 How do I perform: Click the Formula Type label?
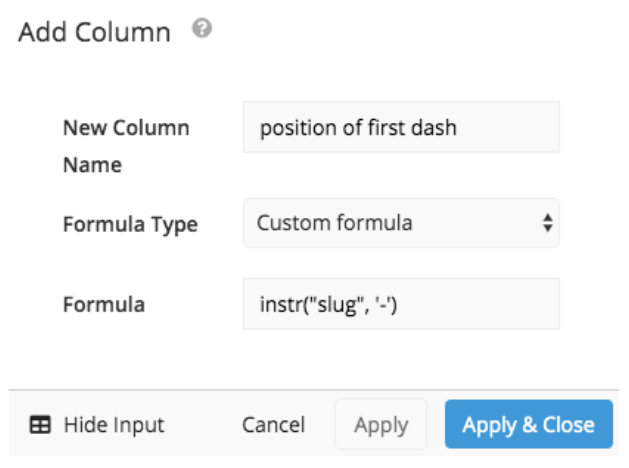[130, 224]
